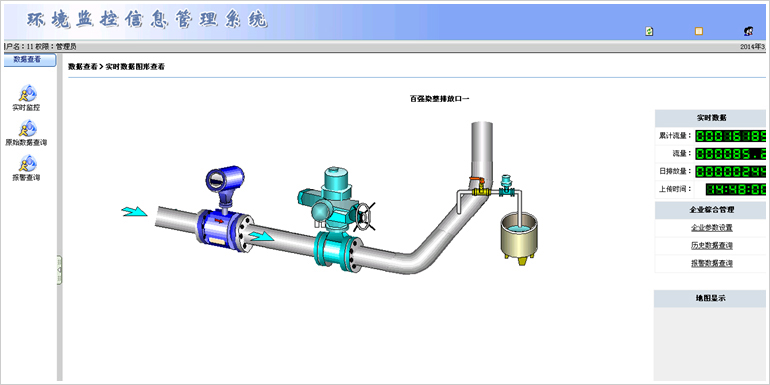Click the user avatar icon in header

click(x=749, y=31)
